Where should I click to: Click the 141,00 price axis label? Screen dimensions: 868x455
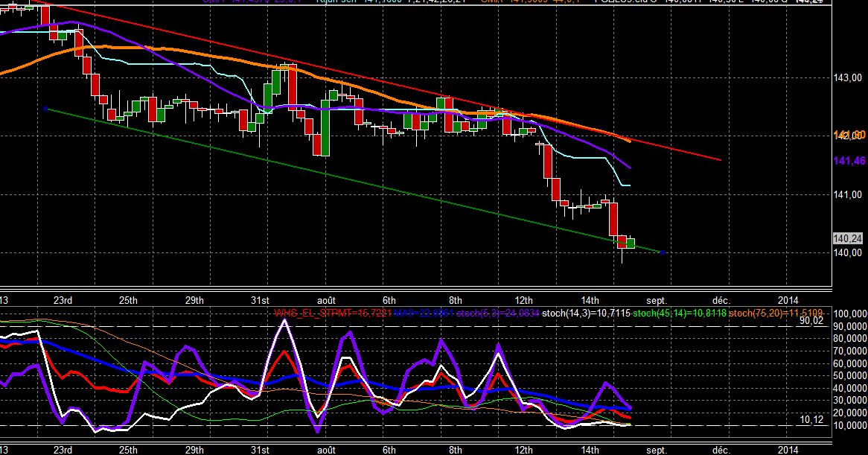(847, 195)
